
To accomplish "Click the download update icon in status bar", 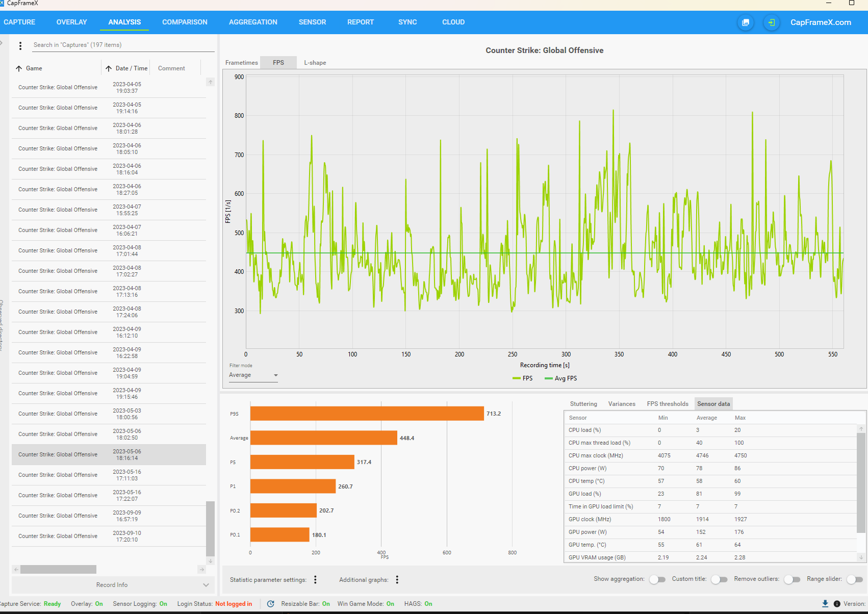I will pyautogui.click(x=825, y=604).
